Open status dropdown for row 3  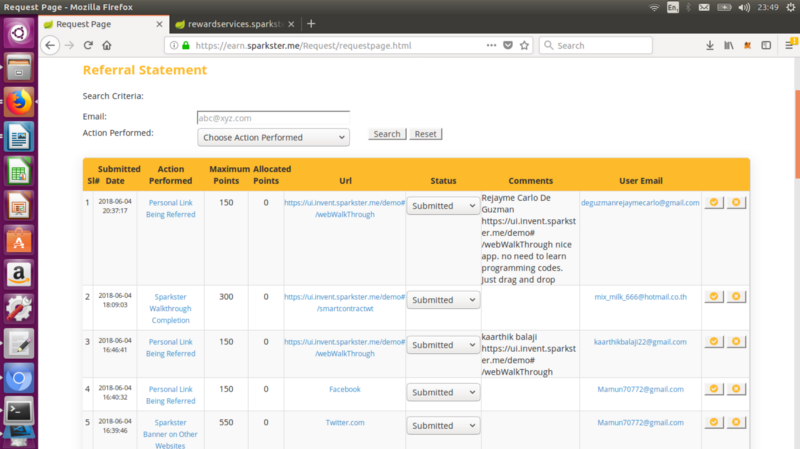(443, 345)
